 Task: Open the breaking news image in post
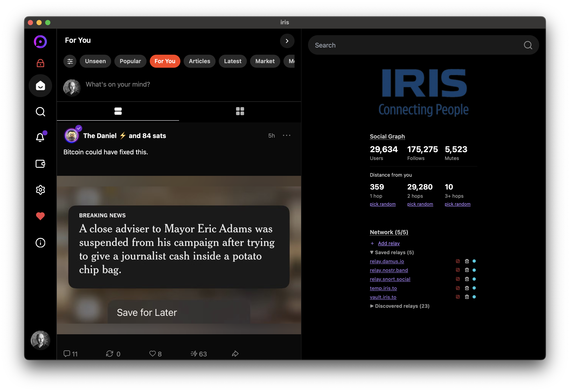pos(179,255)
